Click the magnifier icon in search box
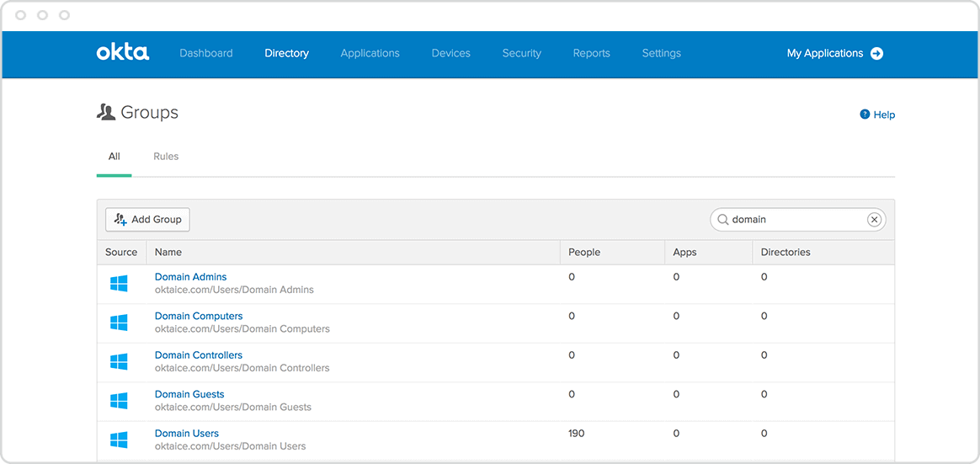 [x=722, y=220]
